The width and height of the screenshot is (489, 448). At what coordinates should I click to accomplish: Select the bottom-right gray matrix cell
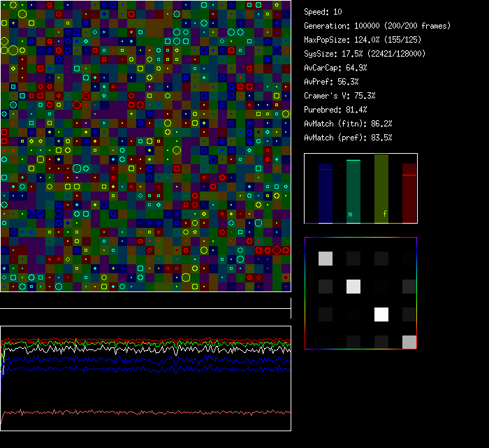[x=409, y=341]
